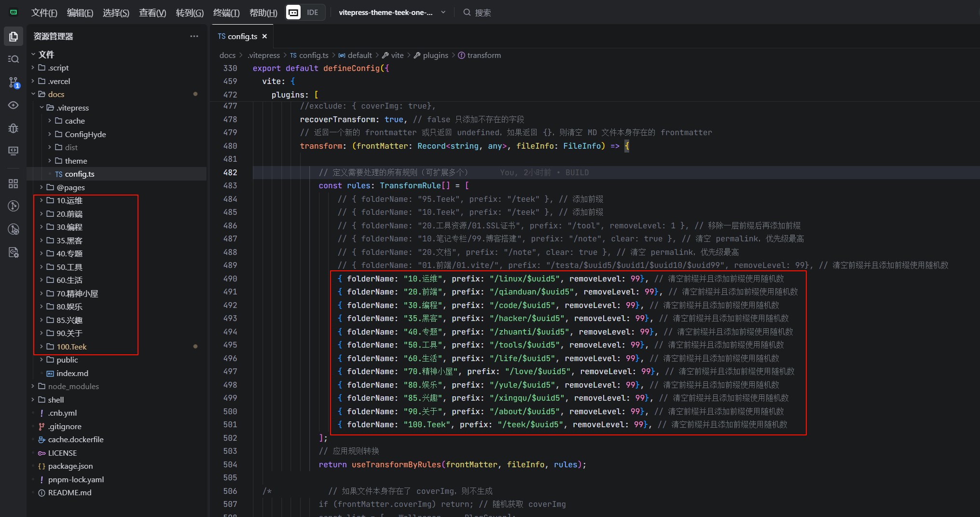Click the transform breadcrumb segment
Image resolution: width=980 pixels, height=517 pixels.
479,56
